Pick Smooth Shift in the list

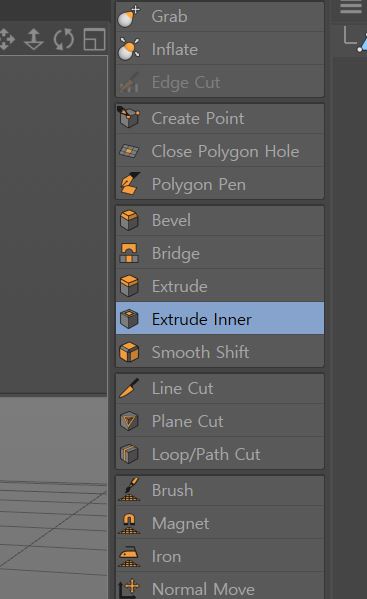(220, 352)
